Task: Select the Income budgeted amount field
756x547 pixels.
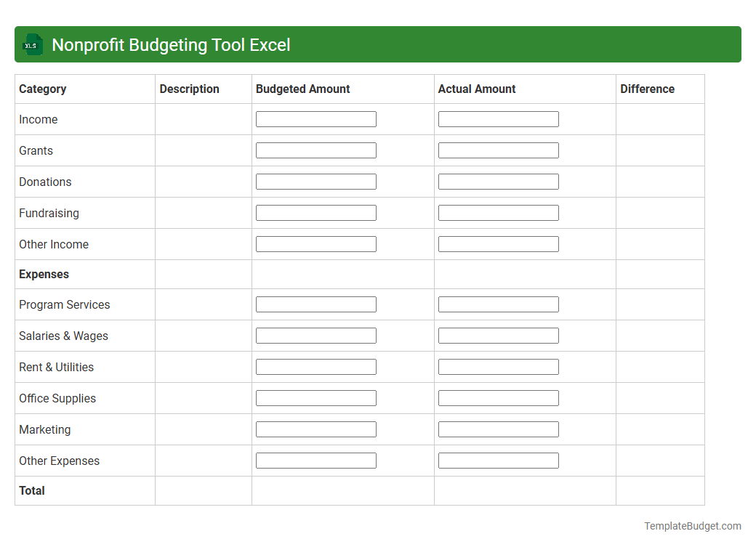Action: click(x=315, y=118)
